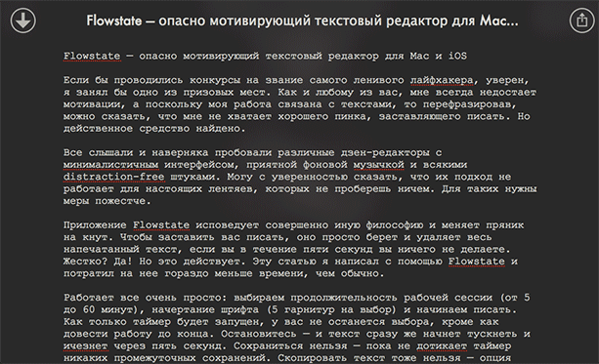Click the underlined word "Flowstate" in first line
This screenshot has height=364, width=599.
(92, 56)
